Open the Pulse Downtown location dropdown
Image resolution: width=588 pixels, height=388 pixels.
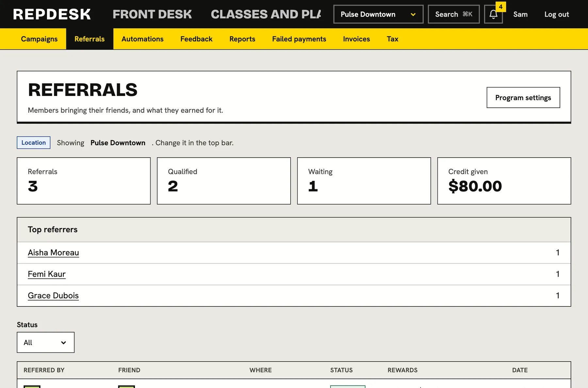click(378, 14)
